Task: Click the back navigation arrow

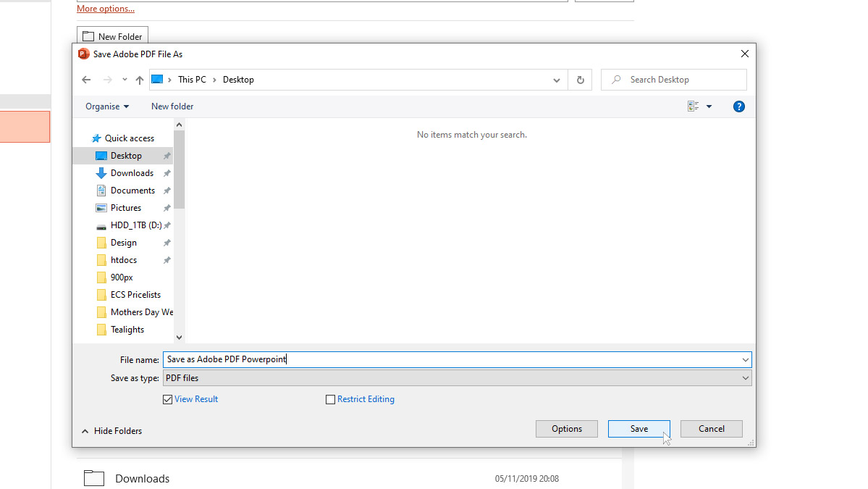Action: click(x=86, y=80)
